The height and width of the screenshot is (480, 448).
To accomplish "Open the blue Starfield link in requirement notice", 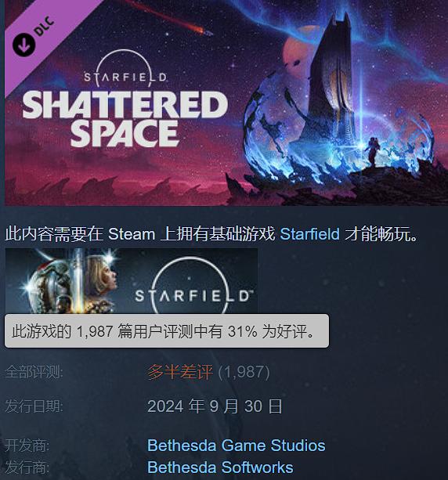I will [x=309, y=234].
